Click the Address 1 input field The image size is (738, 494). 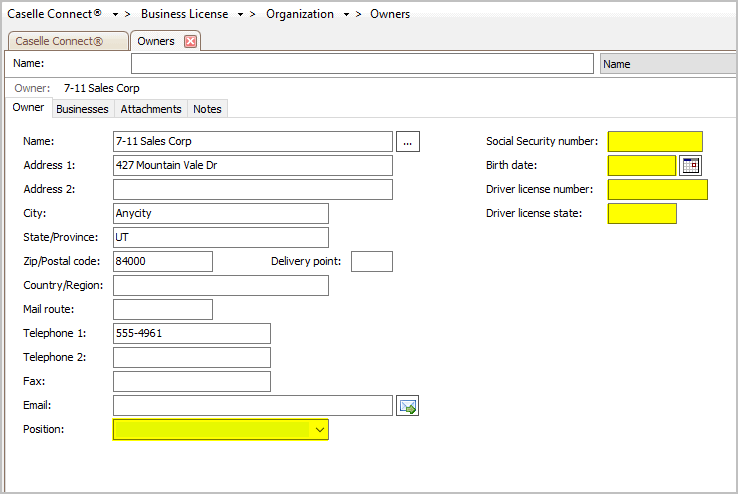click(253, 166)
